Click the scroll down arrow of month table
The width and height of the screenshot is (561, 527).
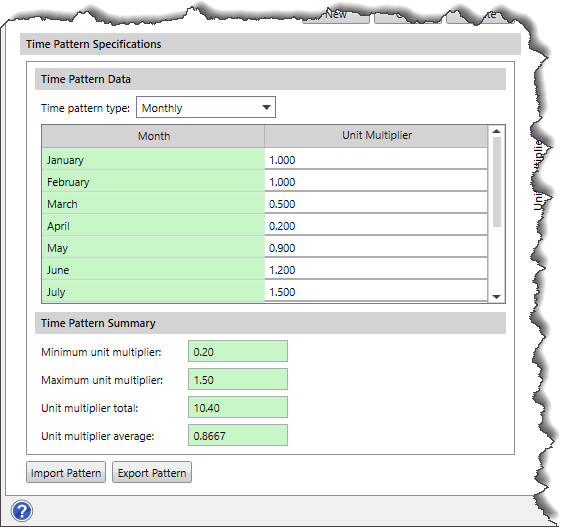[496, 297]
